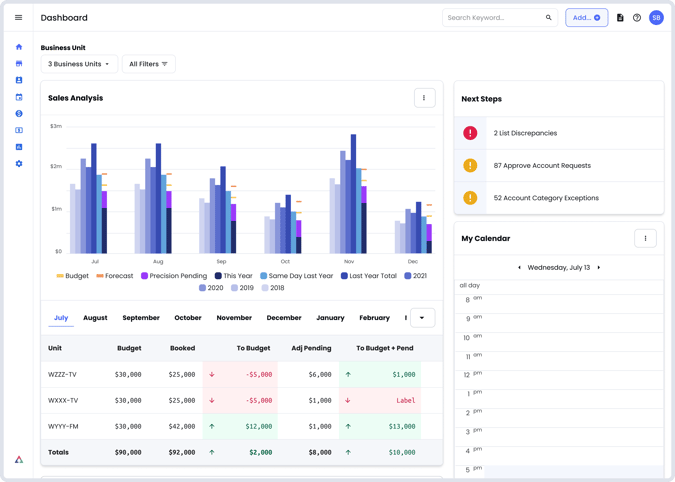Sort by the Adj Pending column header
This screenshot has width=675, height=482.
click(x=311, y=348)
